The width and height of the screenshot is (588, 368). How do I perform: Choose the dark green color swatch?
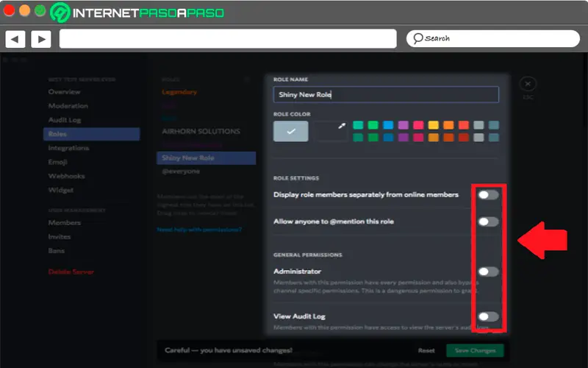pos(373,138)
